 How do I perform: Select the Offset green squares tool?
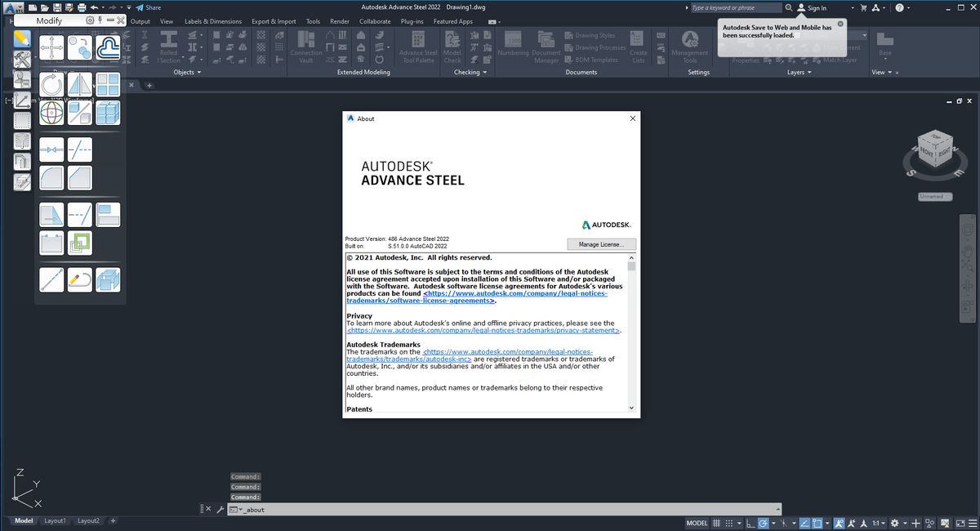80,243
